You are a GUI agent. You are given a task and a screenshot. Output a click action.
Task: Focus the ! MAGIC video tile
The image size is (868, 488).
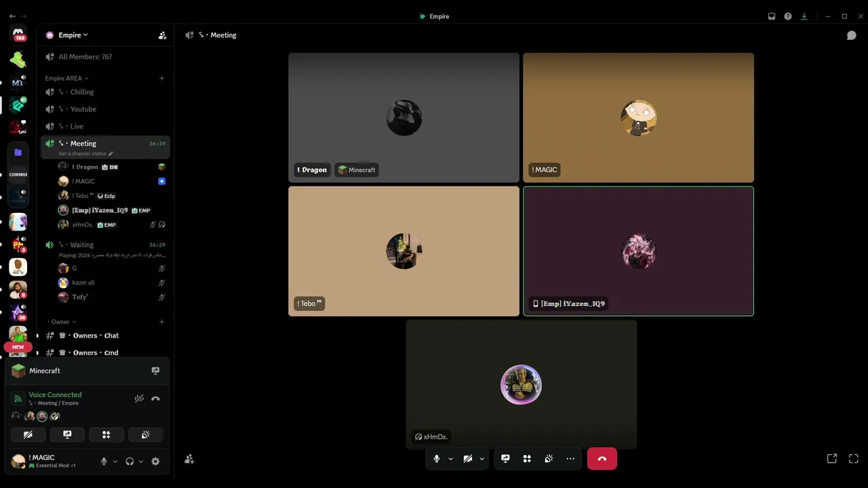click(638, 117)
